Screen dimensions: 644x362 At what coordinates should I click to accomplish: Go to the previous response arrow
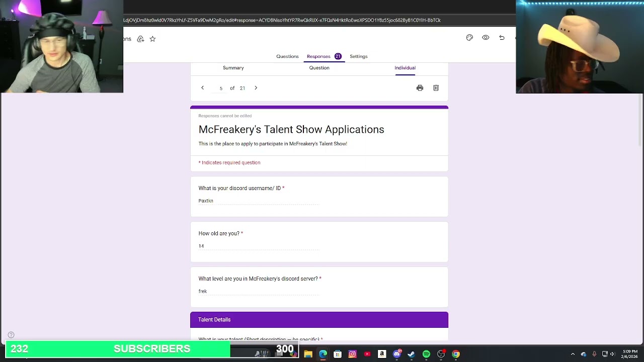pos(202,88)
